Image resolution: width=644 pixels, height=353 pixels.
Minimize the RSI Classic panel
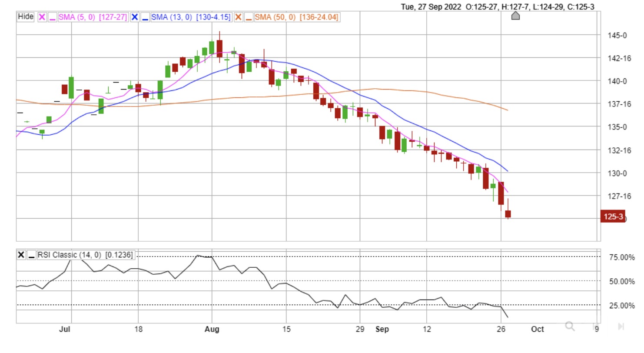click(x=31, y=255)
